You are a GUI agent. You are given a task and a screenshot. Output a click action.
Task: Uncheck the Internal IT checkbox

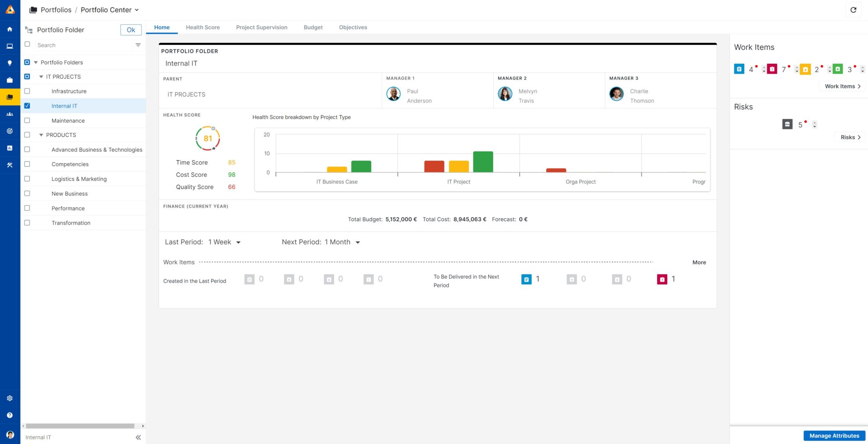click(x=27, y=106)
